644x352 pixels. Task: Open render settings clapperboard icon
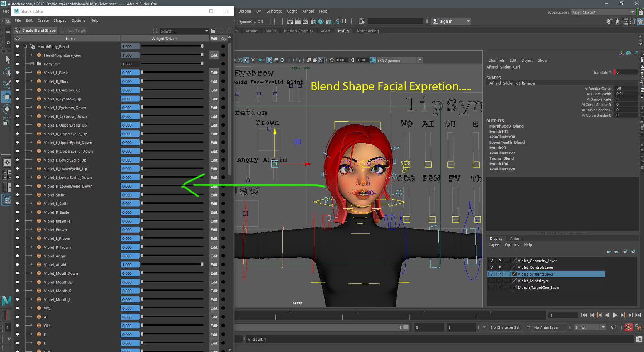tap(313, 21)
